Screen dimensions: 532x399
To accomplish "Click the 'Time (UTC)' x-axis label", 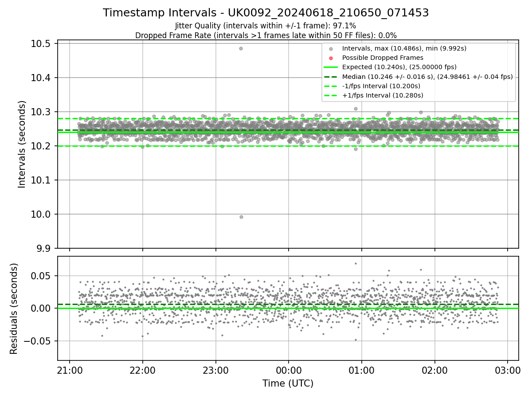I will pos(288,383).
